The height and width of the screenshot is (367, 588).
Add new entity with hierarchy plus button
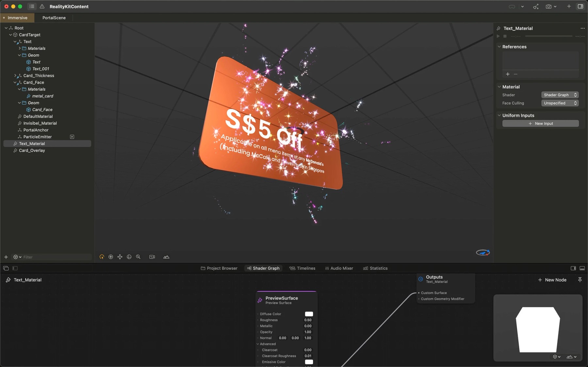[6, 257]
